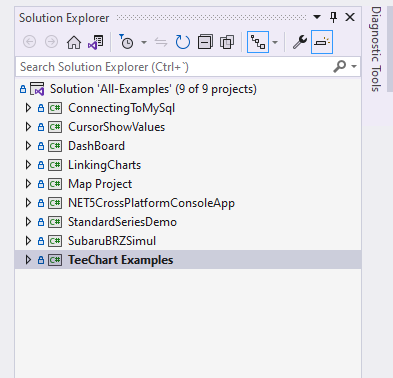Click the Solution Explorer panel title

coord(64,18)
